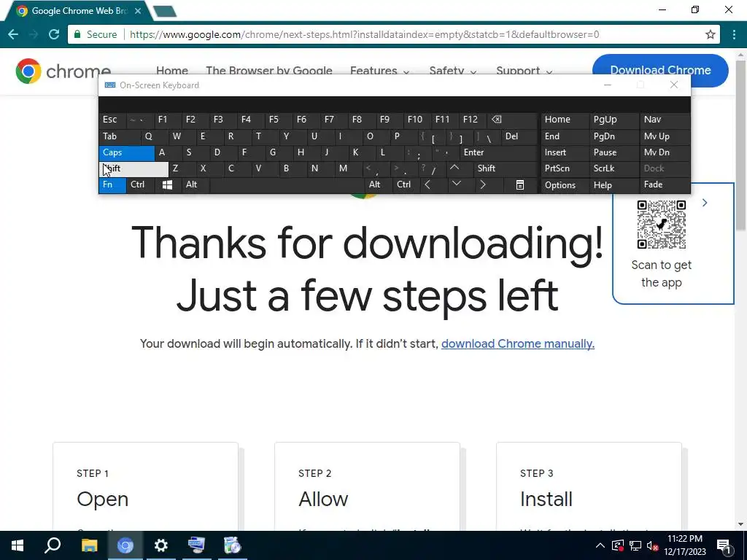The width and height of the screenshot is (747, 560).
Task: Reload the page with the refresh icon
Action: coord(54,34)
